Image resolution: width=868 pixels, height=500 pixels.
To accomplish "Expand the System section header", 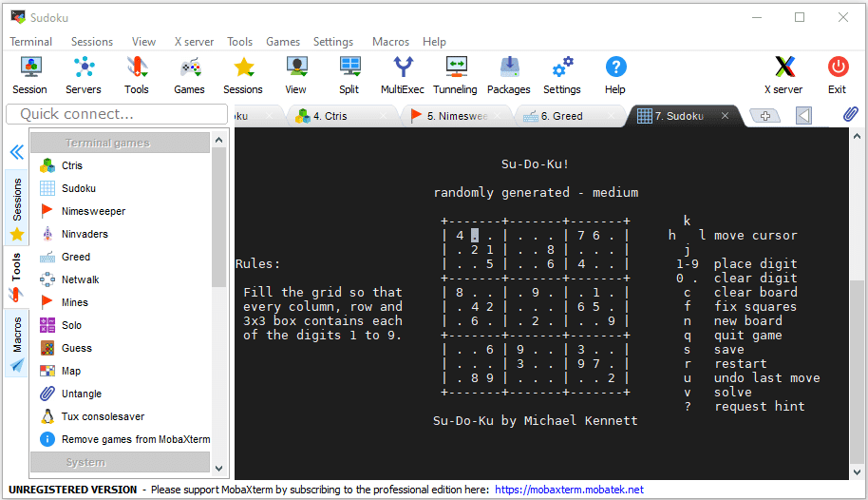I will (x=120, y=462).
